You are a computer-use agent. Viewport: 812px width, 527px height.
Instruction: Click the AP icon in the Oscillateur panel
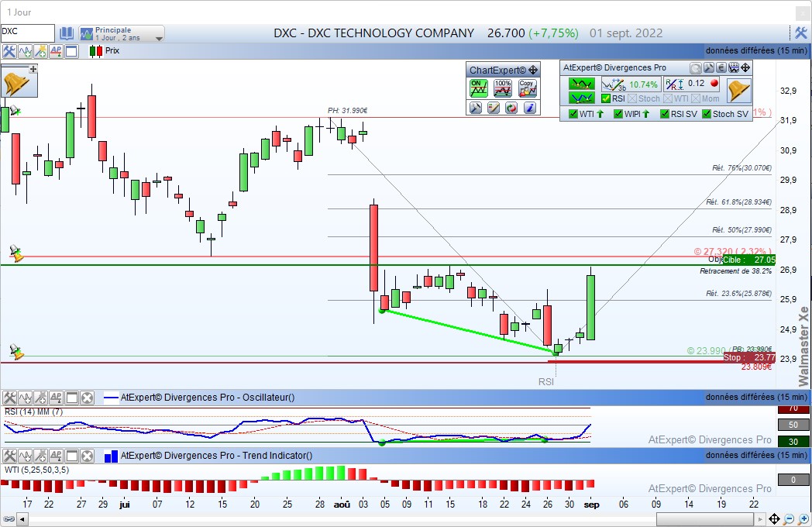[56, 398]
